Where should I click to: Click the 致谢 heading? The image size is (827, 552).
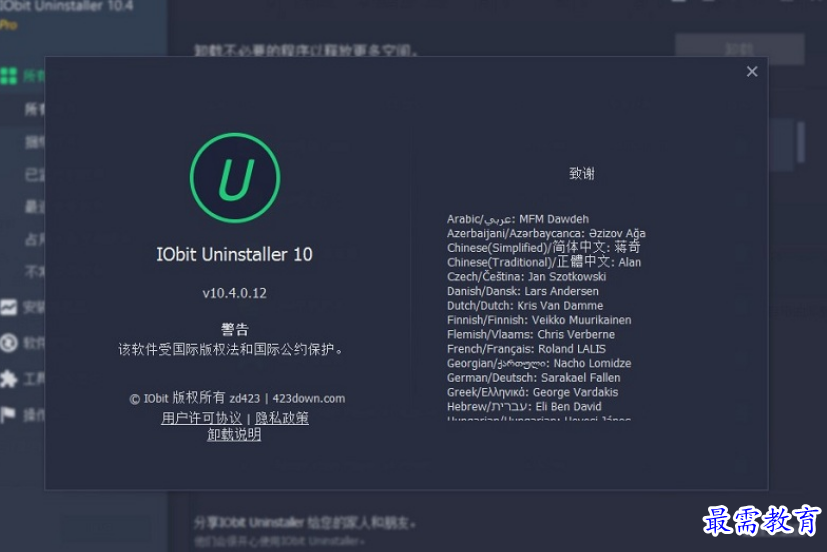(582, 173)
